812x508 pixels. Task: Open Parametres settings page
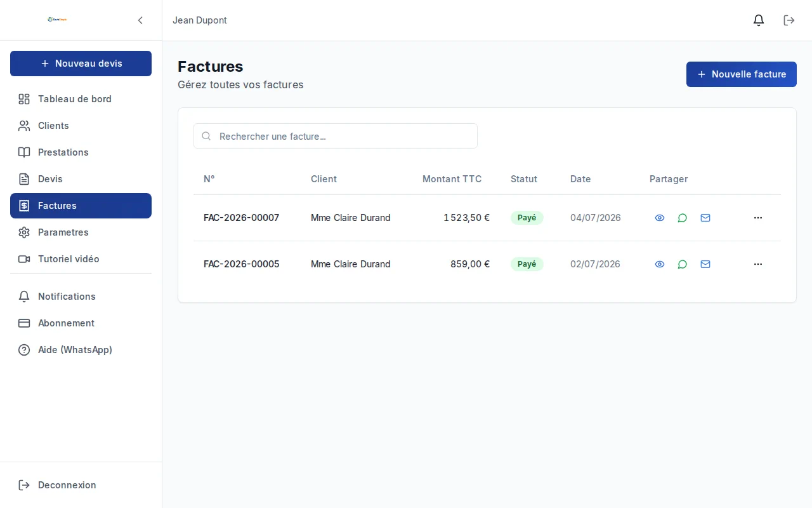(x=81, y=232)
